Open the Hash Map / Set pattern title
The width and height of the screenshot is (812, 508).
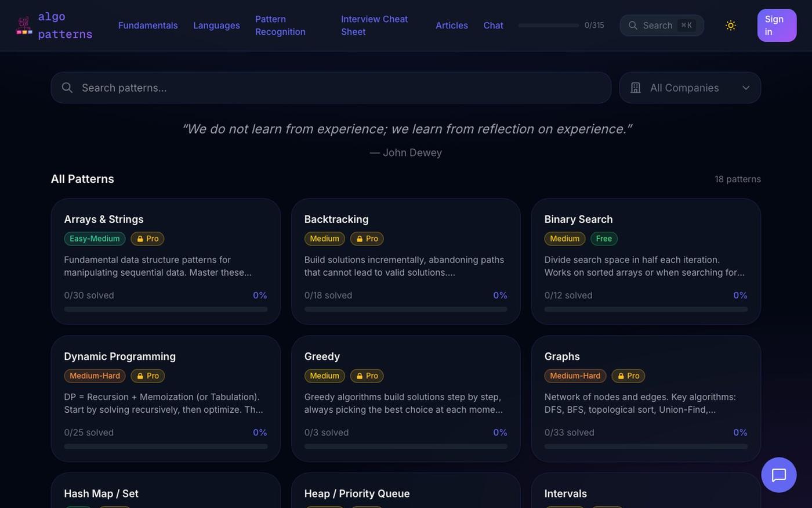(x=101, y=493)
